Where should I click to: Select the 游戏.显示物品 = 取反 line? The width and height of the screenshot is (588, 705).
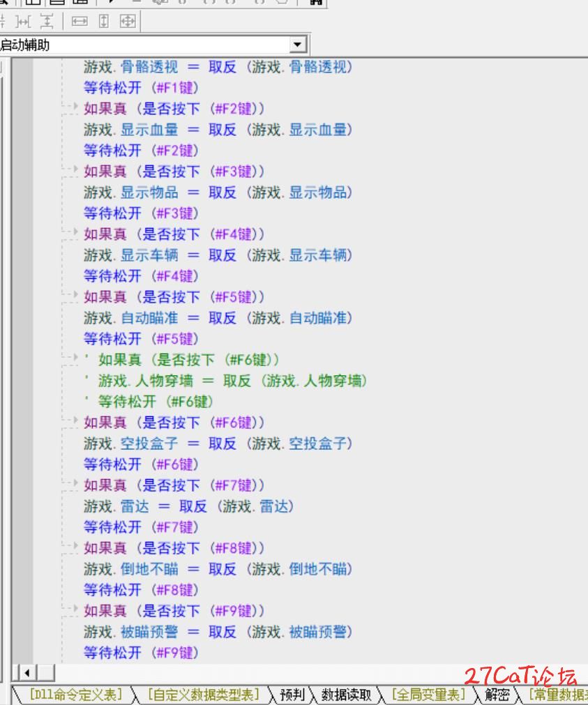tap(218, 192)
